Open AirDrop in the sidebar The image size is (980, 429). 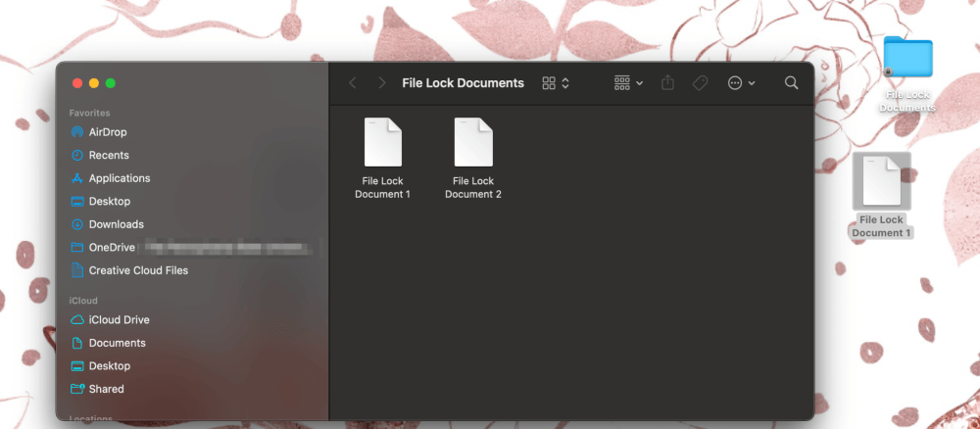107,132
